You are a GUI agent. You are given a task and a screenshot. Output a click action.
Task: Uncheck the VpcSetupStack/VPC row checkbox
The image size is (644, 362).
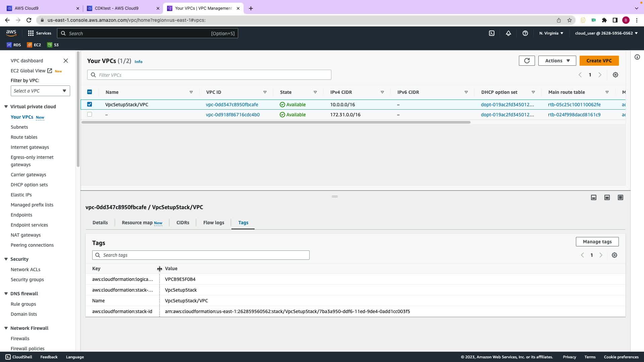tap(90, 105)
